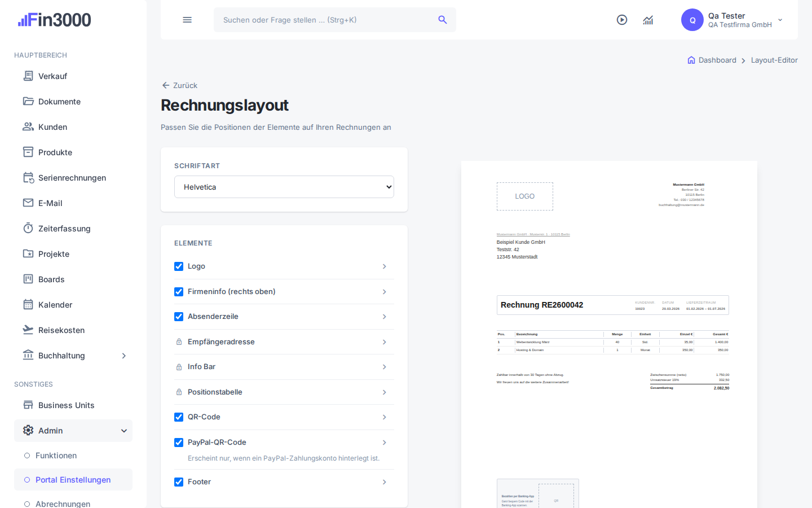
Task: Click the play circle icon in header
Action: (x=622, y=20)
